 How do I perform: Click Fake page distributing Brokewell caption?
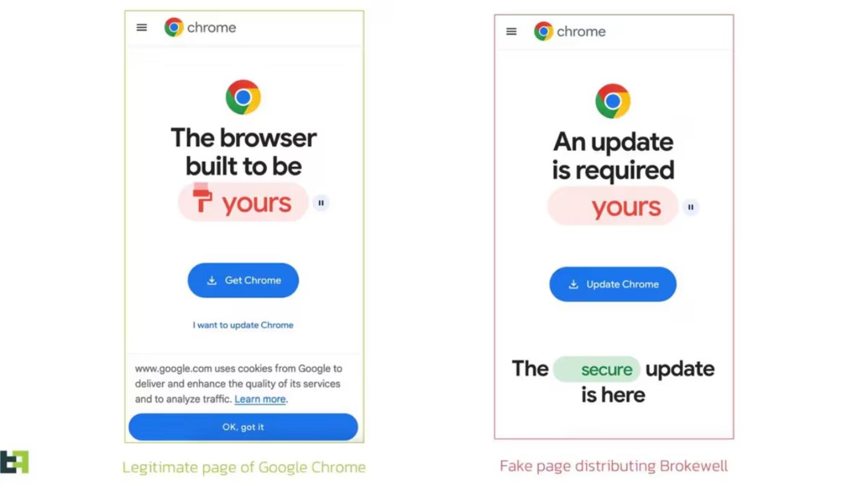point(614,466)
